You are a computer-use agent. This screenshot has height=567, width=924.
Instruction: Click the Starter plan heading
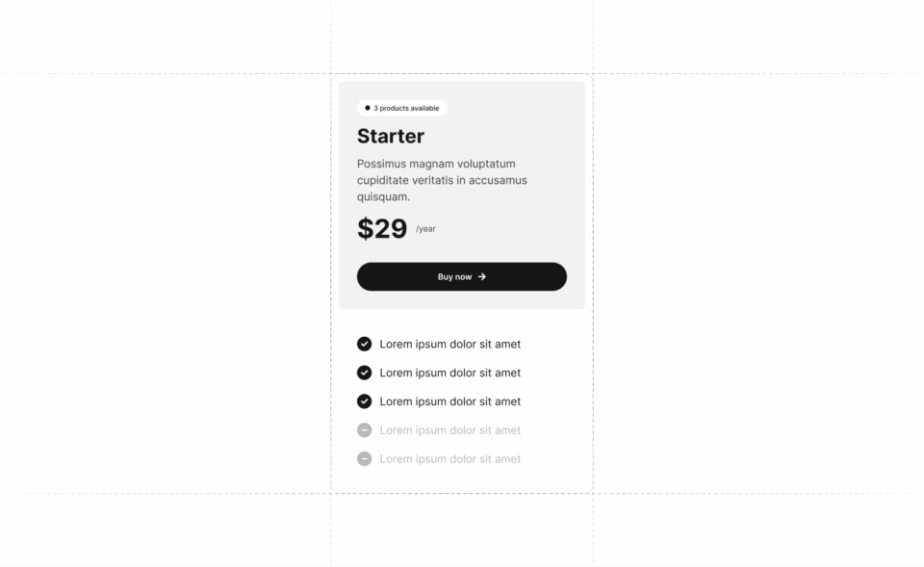tap(390, 136)
